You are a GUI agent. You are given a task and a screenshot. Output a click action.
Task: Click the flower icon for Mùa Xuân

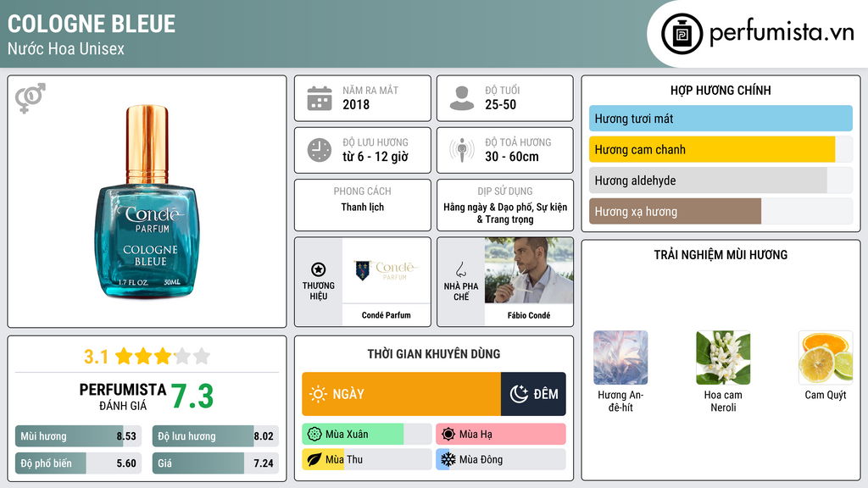[x=314, y=435]
